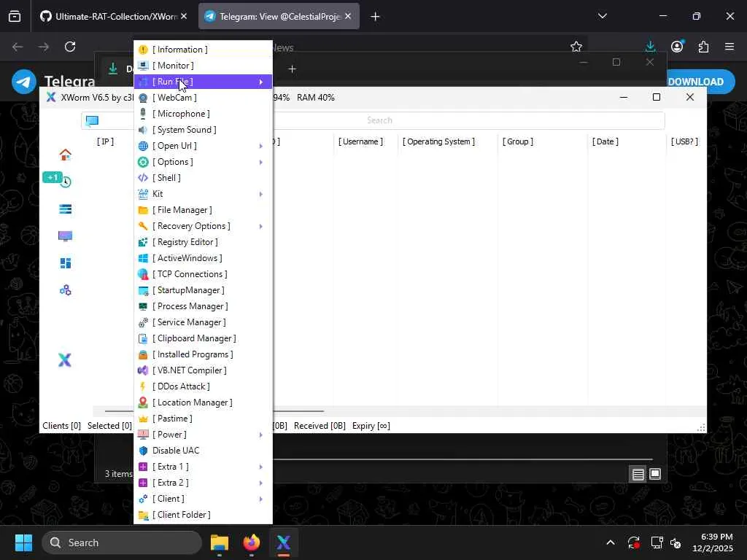Open the Firefox account icon

click(x=677, y=47)
